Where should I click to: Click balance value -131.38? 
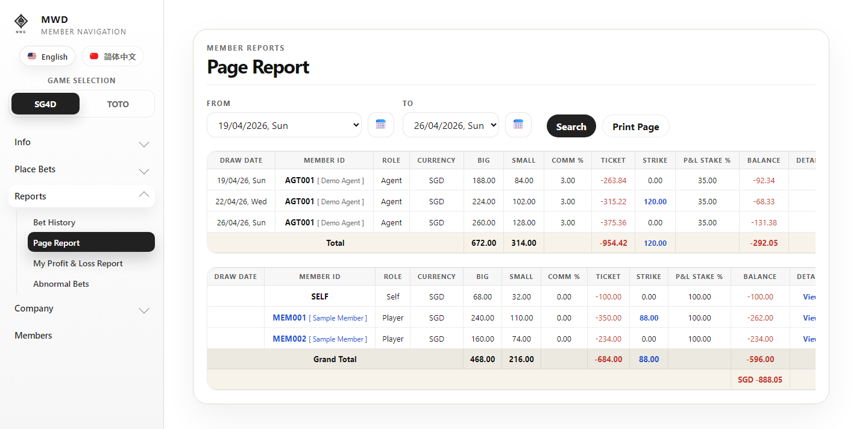click(764, 222)
